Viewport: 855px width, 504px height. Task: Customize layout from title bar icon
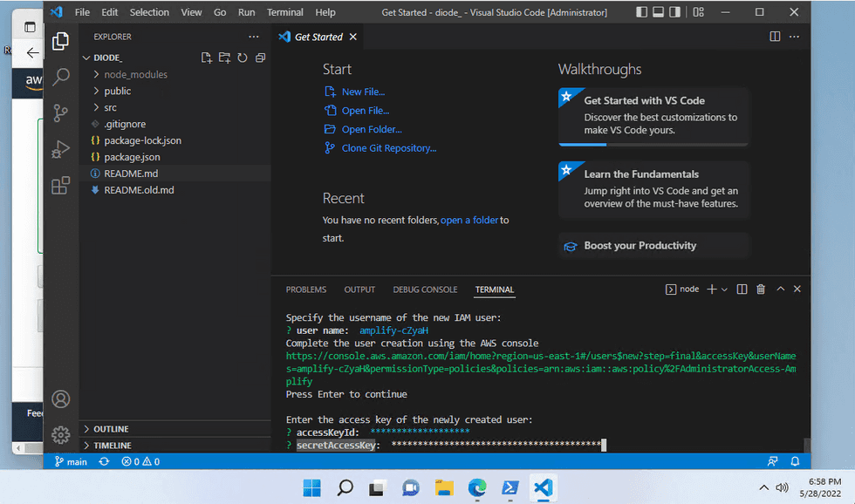point(699,12)
